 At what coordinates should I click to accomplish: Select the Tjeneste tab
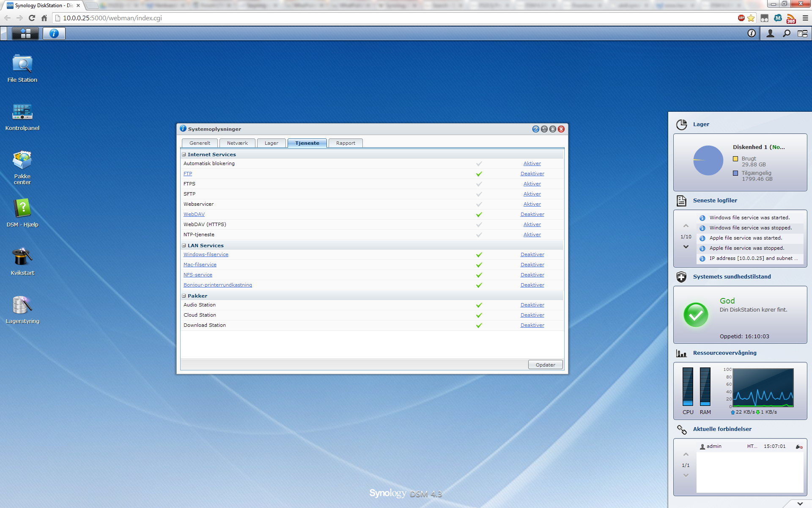coord(307,143)
